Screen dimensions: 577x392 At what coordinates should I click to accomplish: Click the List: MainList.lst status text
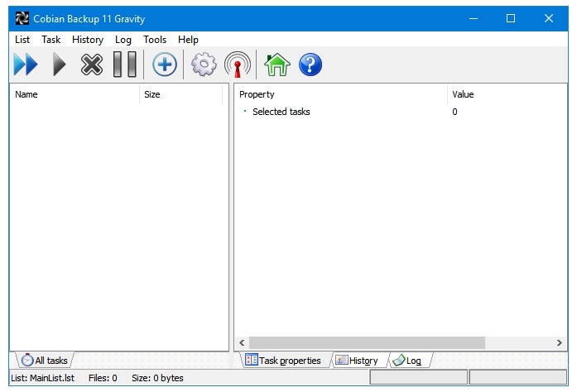tap(43, 378)
